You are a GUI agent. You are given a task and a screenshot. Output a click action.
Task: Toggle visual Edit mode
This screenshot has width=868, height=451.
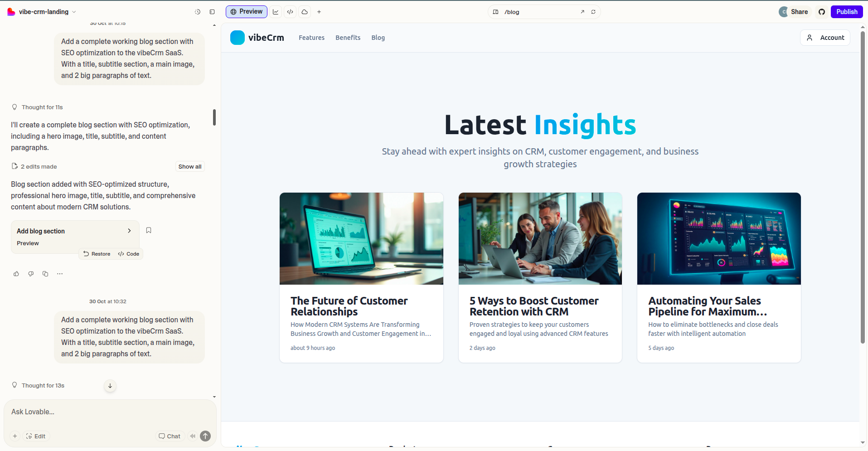(x=36, y=436)
